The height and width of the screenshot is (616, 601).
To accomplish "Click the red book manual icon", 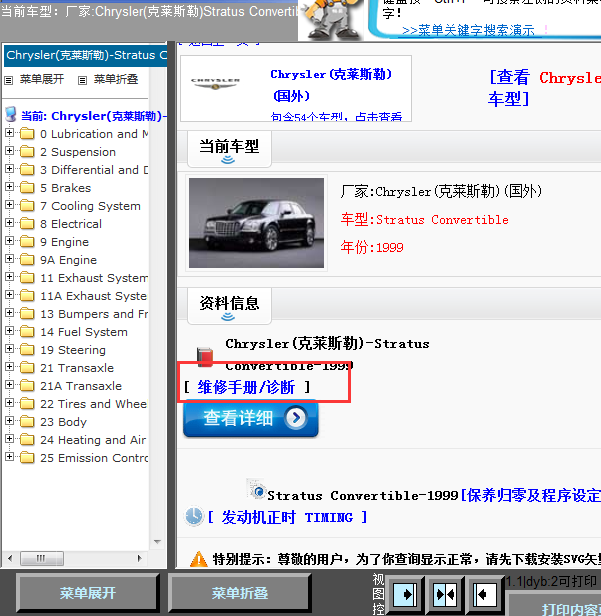I will (205, 358).
